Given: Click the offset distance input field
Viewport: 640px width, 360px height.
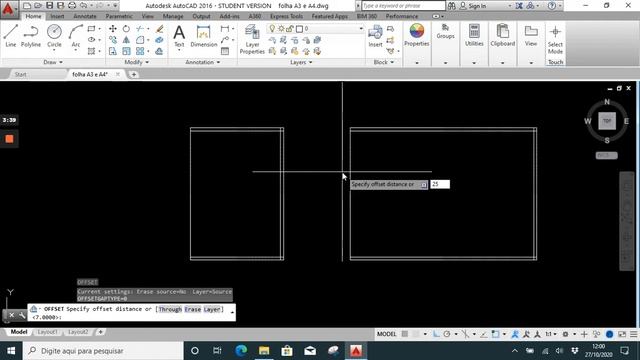Looking at the screenshot, I should (x=440, y=184).
